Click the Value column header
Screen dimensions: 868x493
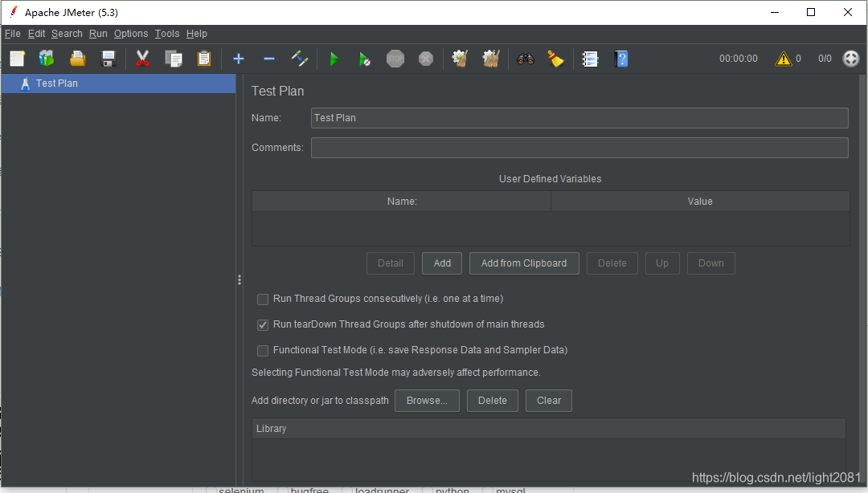(700, 202)
